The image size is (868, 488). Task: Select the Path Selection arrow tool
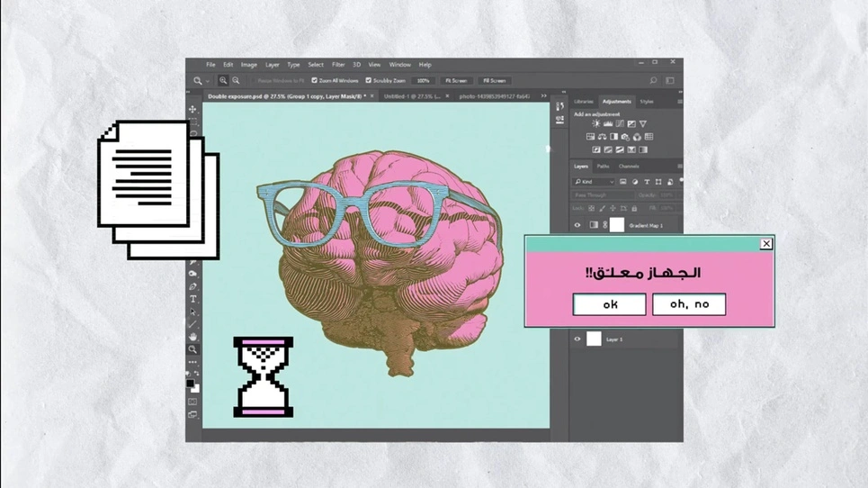[192, 312]
